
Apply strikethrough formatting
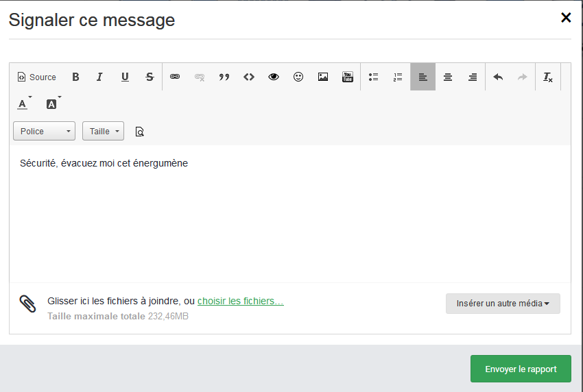point(150,77)
